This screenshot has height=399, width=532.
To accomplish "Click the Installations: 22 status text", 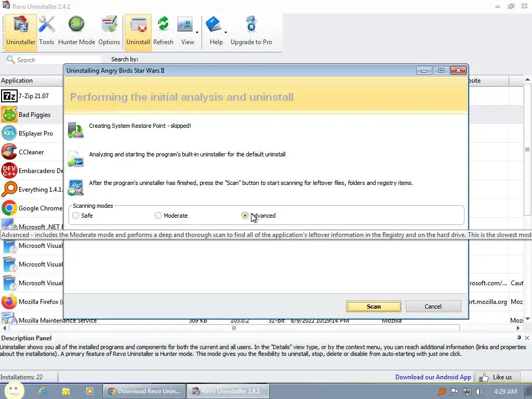I will point(21,377).
